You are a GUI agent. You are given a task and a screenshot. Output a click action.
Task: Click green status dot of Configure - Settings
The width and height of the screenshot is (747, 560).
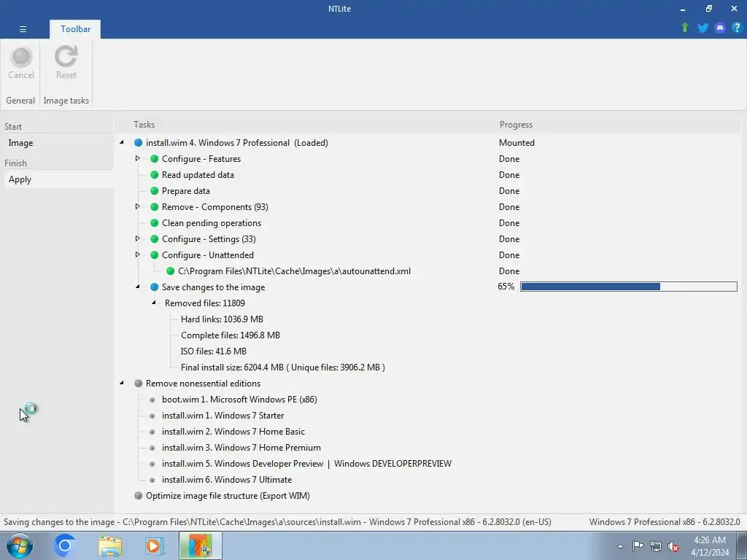pyautogui.click(x=155, y=239)
